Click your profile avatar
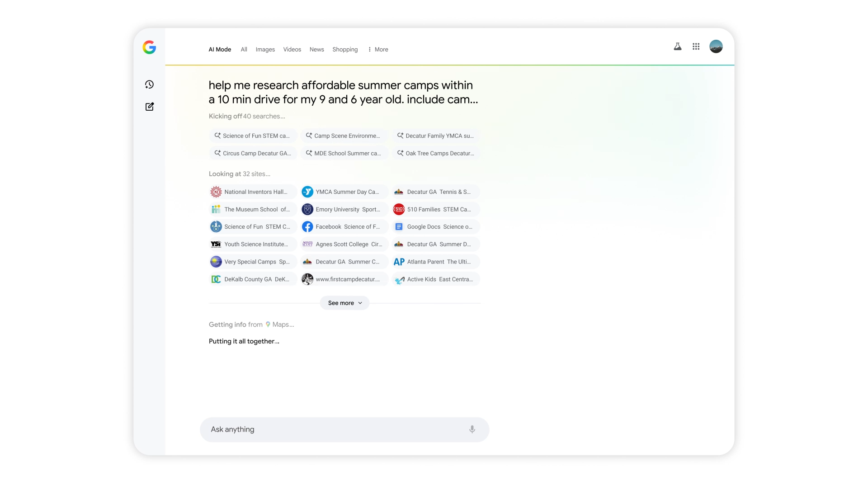 716,46
